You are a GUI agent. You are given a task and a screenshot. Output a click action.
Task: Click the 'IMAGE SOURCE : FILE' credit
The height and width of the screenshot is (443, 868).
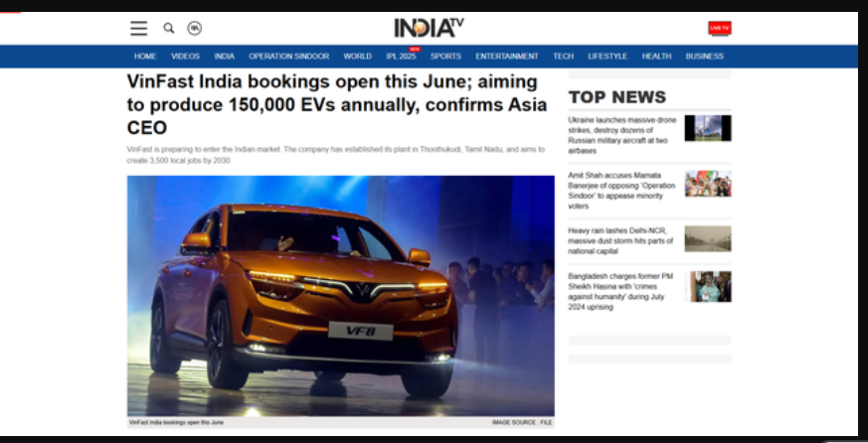tap(522, 422)
